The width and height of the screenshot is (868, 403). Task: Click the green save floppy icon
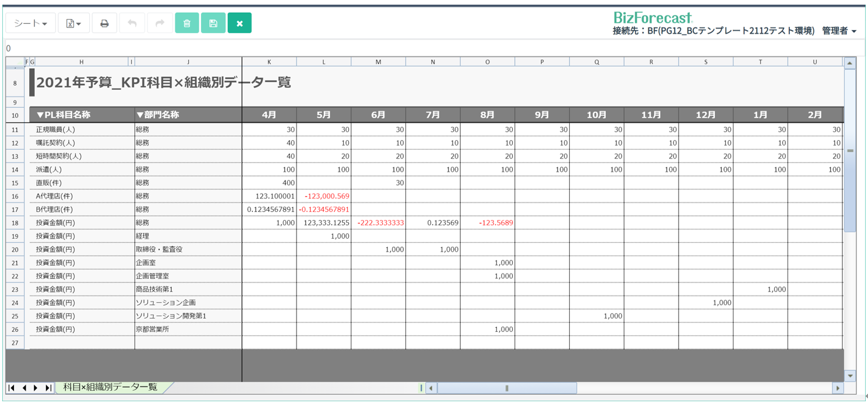[x=213, y=23]
